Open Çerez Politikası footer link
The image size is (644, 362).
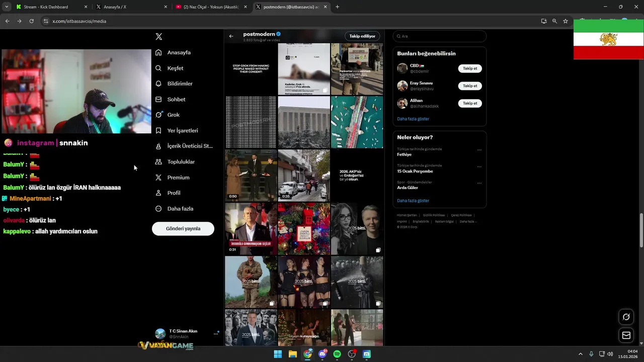click(x=461, y=215)
